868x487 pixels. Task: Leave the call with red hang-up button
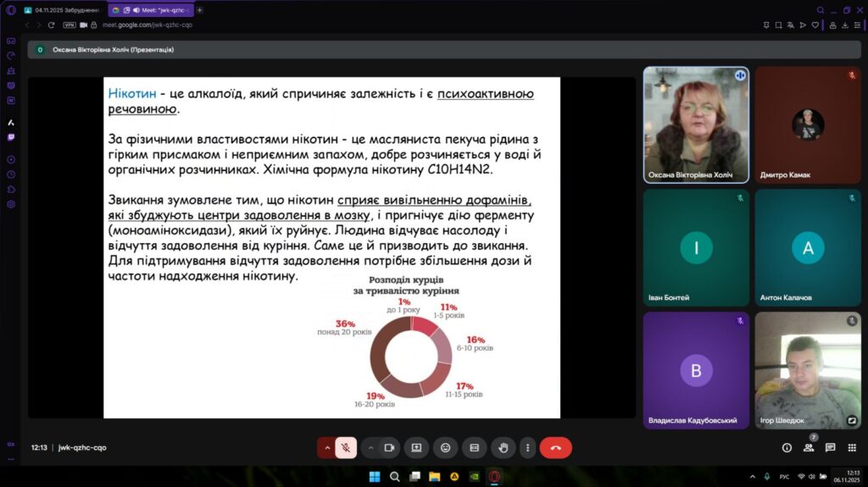click(555, 447)
